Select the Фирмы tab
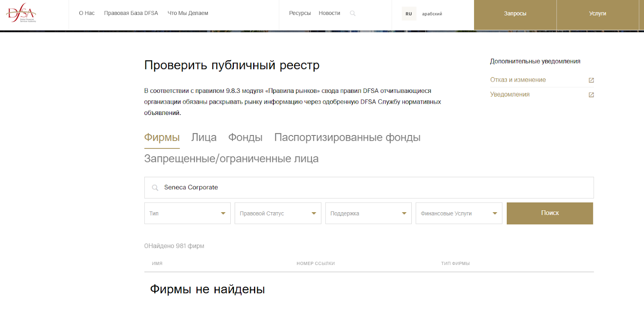644x328 pixels. pos(162,137)
